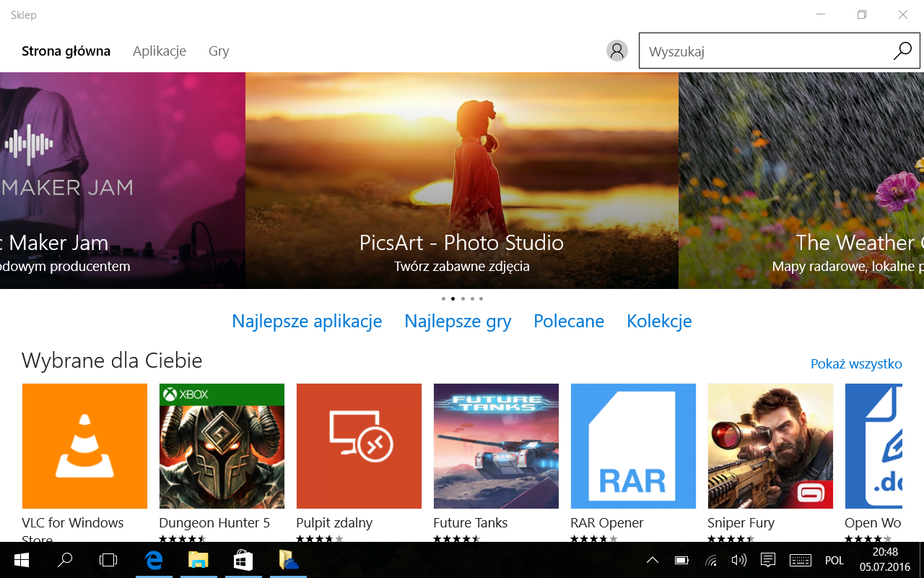Select the third carousel page dot
This screenshot has height=578, width=924.
pos(462,298)
